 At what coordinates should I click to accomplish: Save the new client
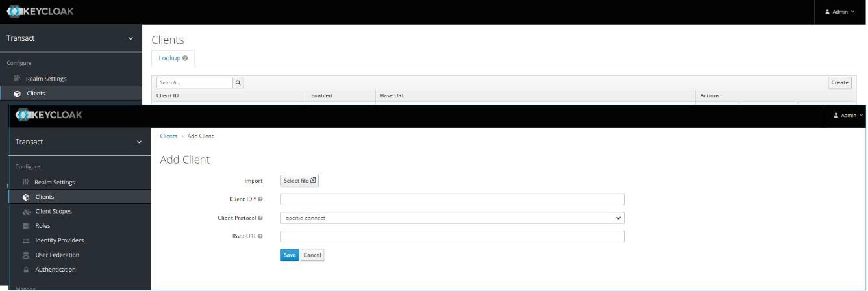click(x=290, y=255)
